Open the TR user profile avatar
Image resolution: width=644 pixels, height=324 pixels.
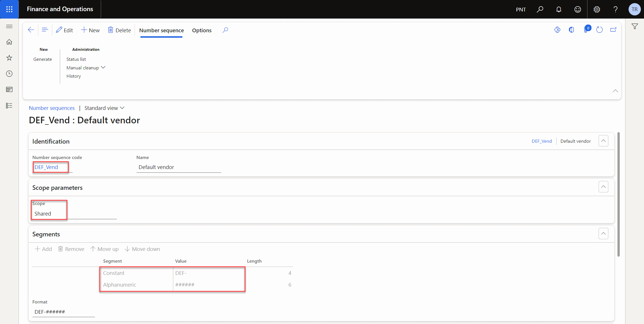(x=634, y=9)
